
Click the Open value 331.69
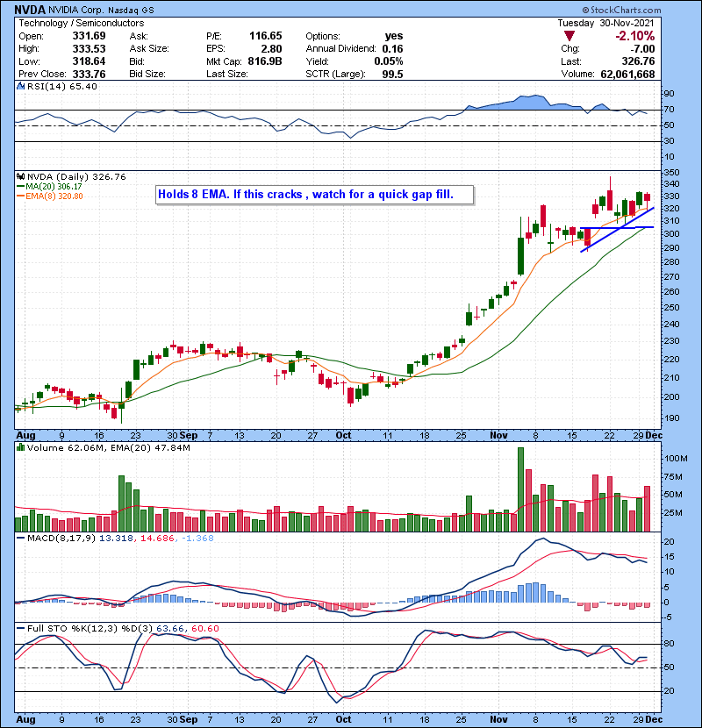coord(89,36)
